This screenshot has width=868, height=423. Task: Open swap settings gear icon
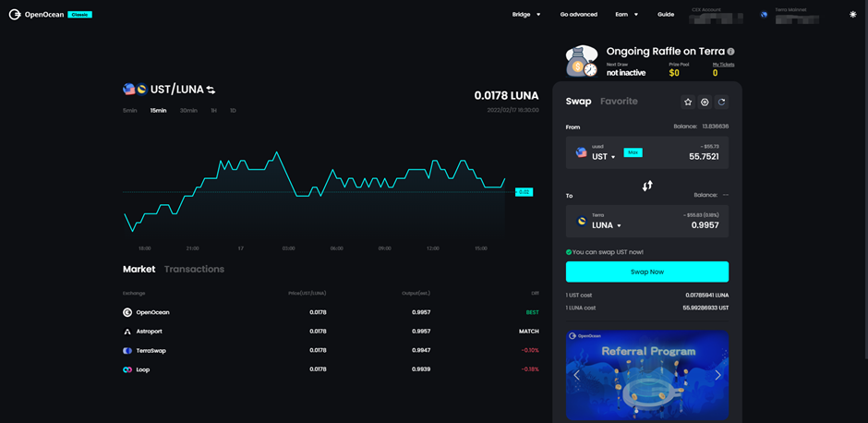705,102
